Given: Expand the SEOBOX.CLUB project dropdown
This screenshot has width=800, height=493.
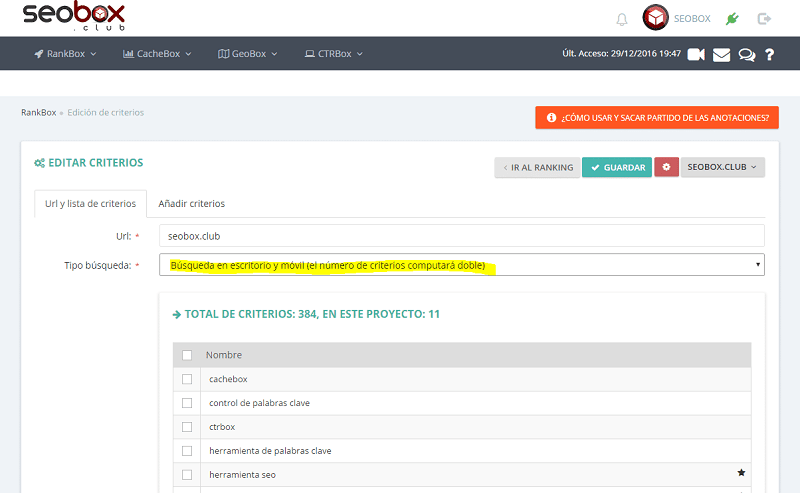Looking at the screenshot, I should [722, 167].
